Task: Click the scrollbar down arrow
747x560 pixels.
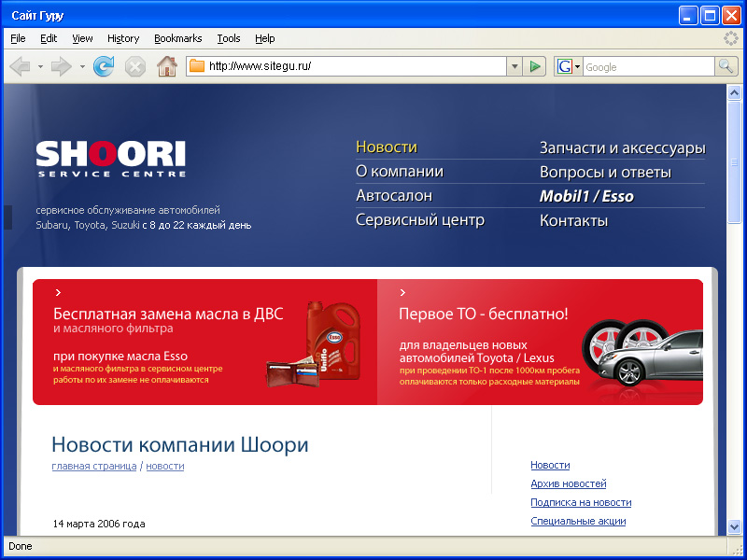Action: pyautogui.click(x=734, y=526)
